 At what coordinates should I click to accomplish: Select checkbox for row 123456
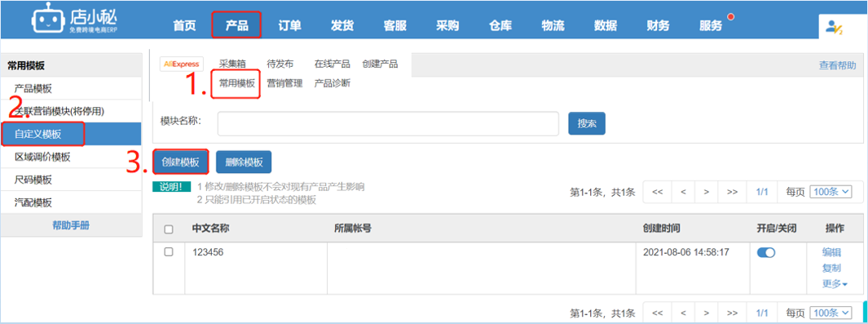click(x=169, y=252)
